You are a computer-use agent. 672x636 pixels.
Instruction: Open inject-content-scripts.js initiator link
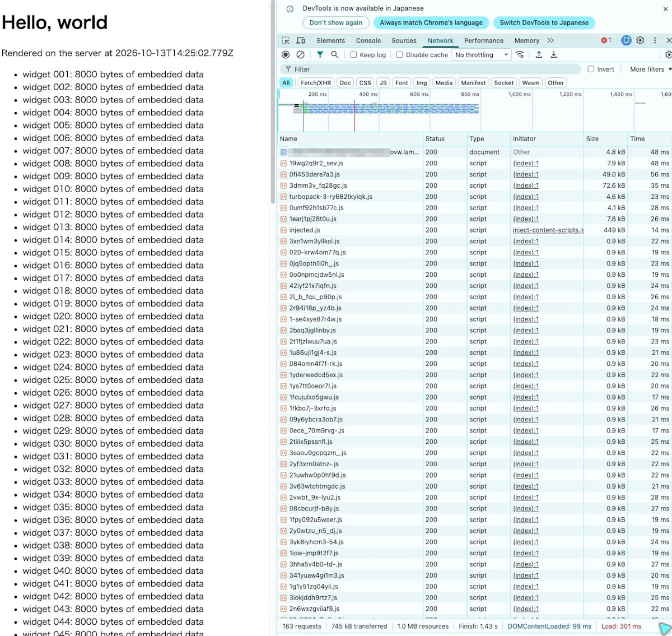click(548, 230)
